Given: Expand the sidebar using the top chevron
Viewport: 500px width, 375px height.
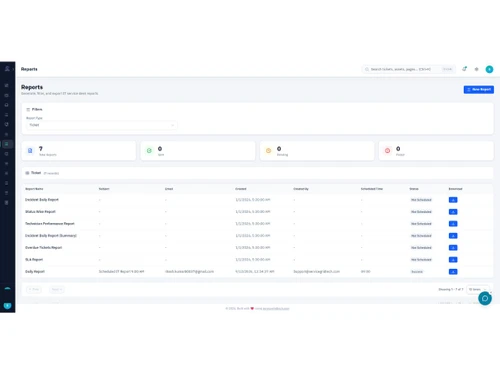Looking at the screenshot, I should point(13,69).
